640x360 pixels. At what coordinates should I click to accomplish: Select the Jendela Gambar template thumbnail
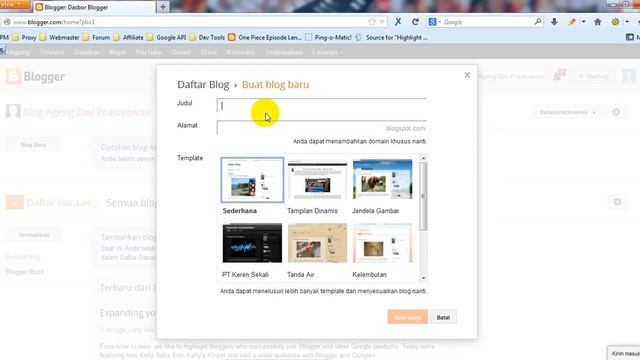click(382, 180)
